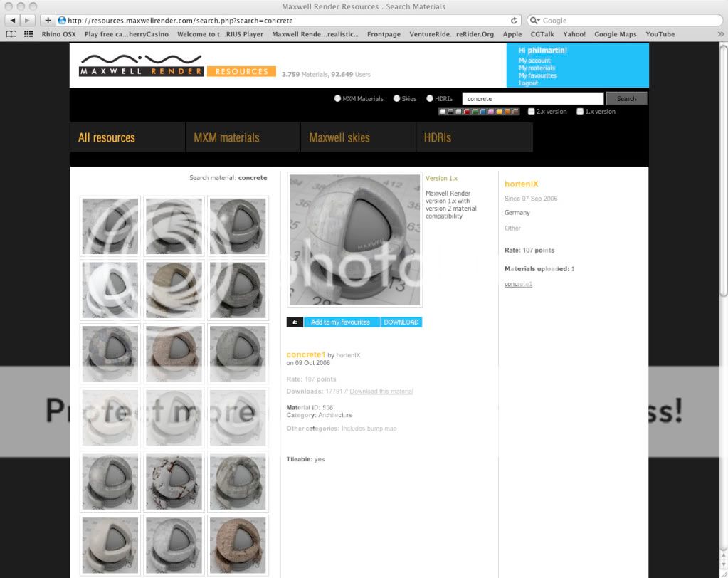Open the Google Maps bookmark
Screen dimensions: 728x578
(615, 34)
